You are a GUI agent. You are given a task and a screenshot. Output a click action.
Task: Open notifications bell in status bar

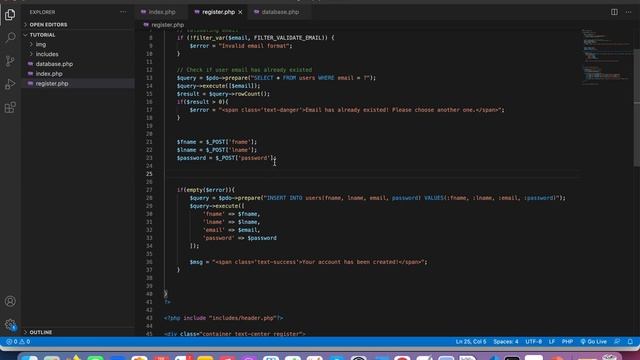[x=630, y=342]
